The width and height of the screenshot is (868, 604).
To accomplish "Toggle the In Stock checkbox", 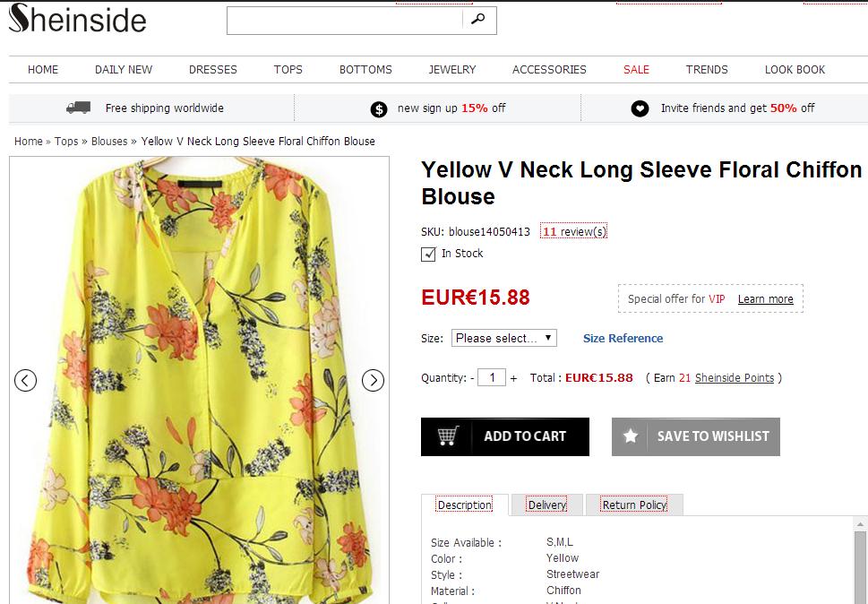I will click(x=428, y=255).
